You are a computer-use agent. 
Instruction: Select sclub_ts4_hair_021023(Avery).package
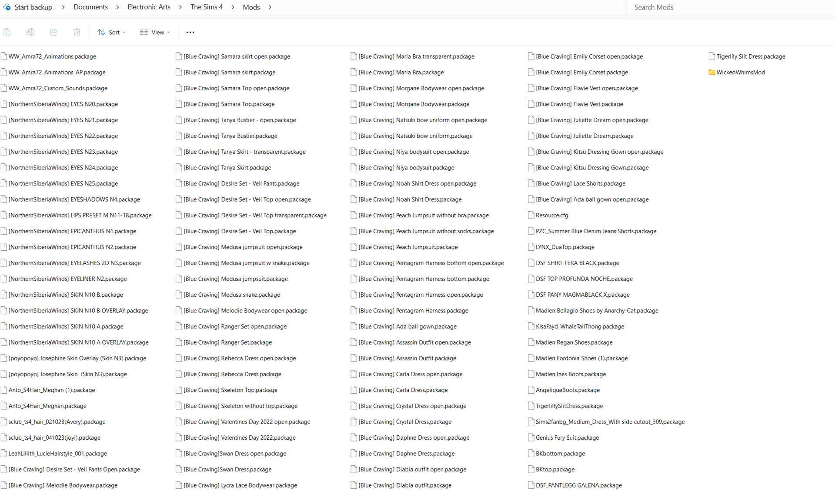[x=53, y=421]
